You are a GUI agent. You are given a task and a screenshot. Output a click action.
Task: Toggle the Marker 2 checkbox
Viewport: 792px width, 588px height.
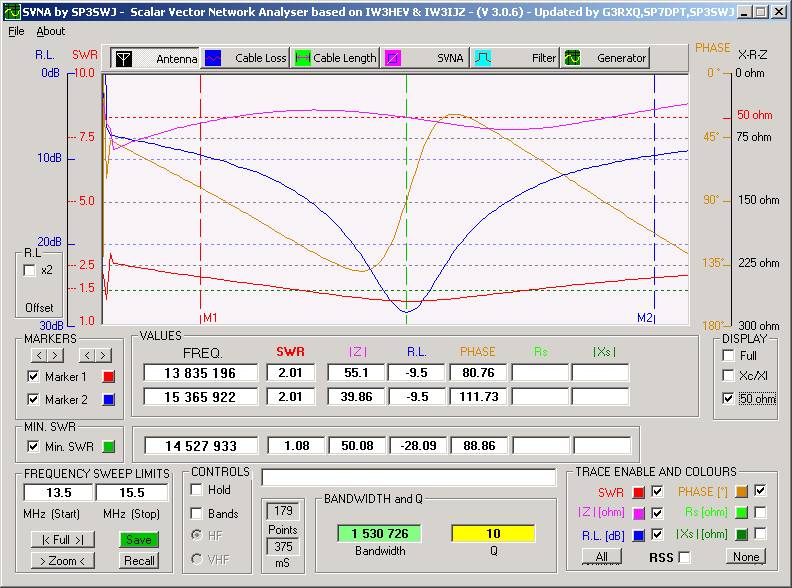(x=34, y=400)
